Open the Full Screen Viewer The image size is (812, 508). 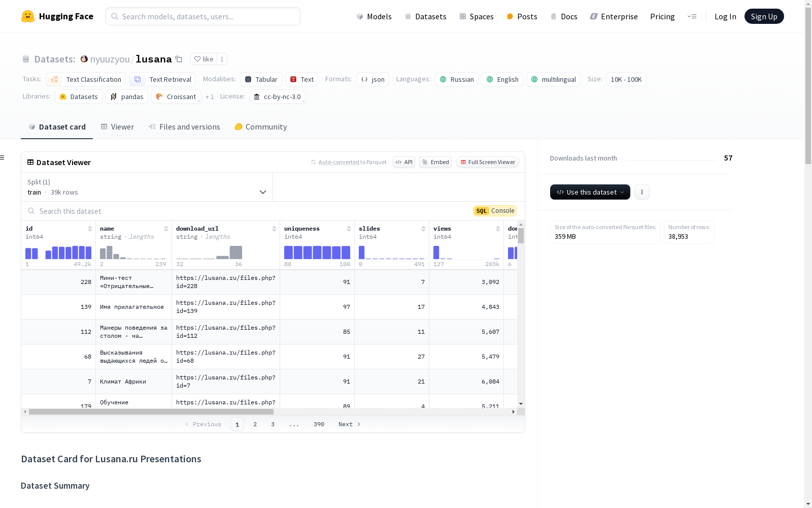488,162
